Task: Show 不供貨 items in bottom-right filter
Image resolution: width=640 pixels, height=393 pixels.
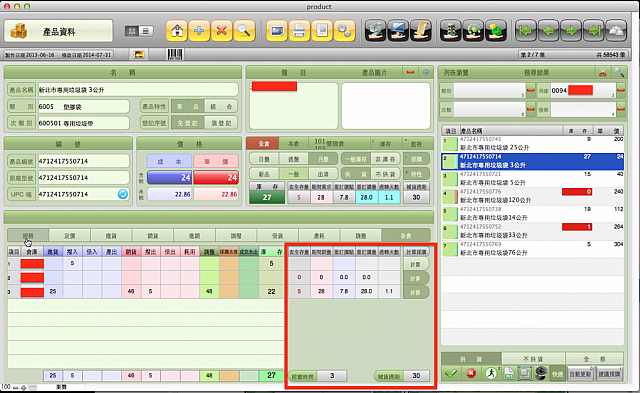Action: tap(533, 359)
